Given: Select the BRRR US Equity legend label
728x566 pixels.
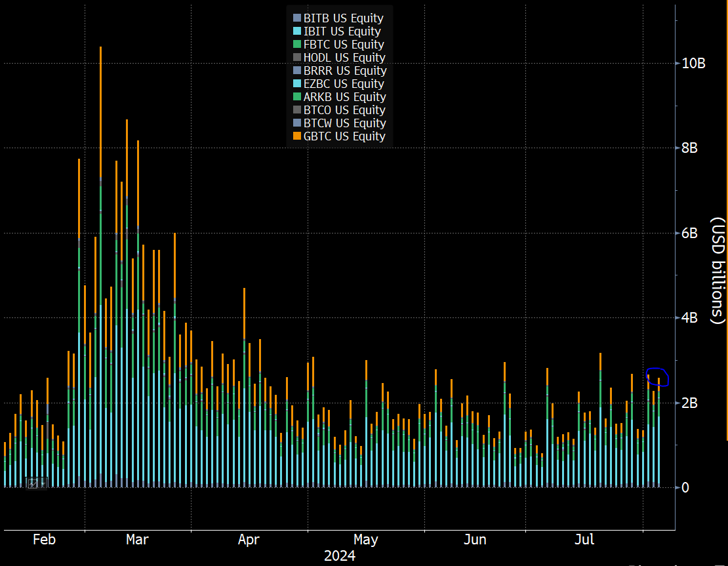Looking at the screenshot, I should coord(345,71).
